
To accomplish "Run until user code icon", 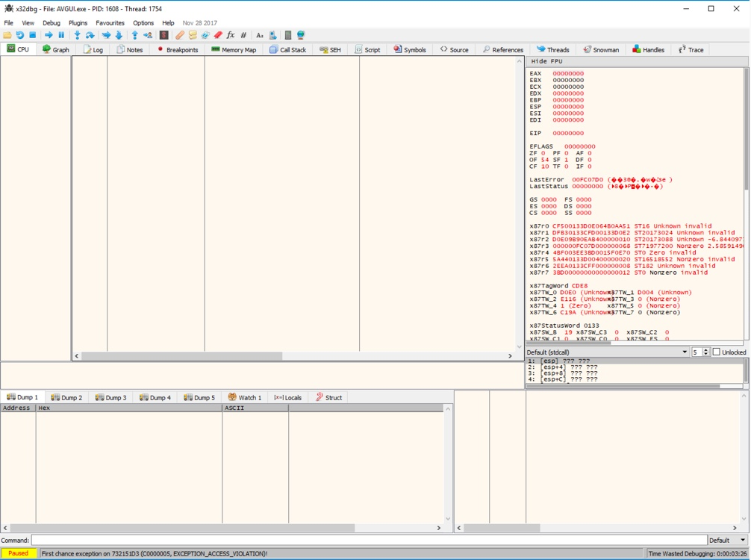I will click(x=146, y=34).
